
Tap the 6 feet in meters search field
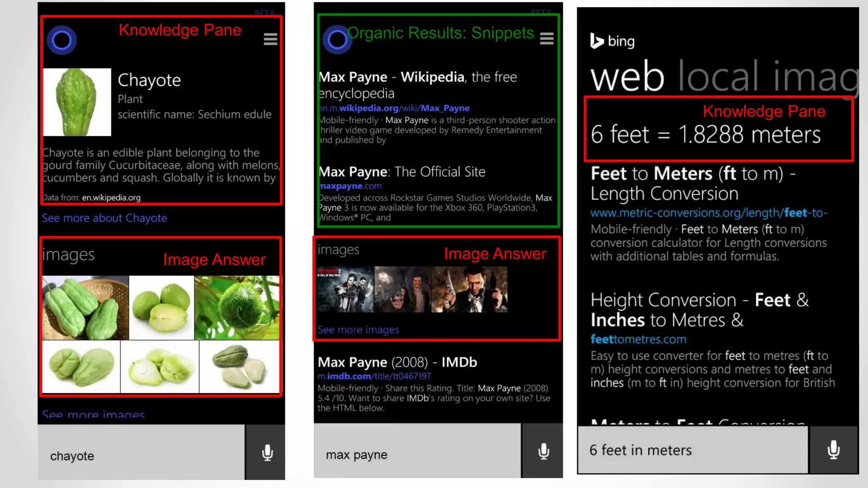[x=693, y=450]
